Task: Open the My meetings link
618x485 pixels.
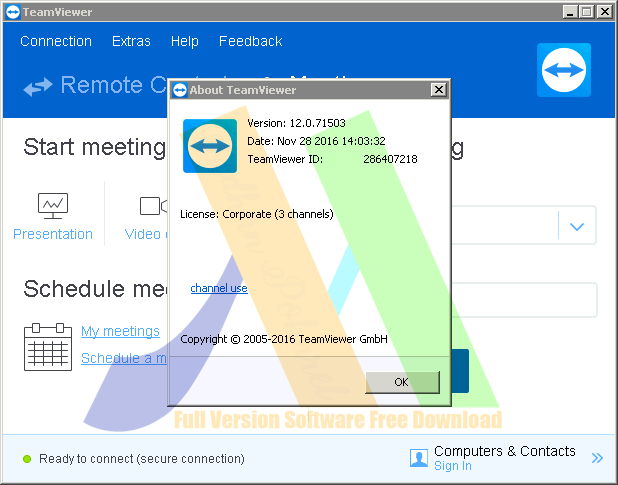Action: tap(120, 331)
